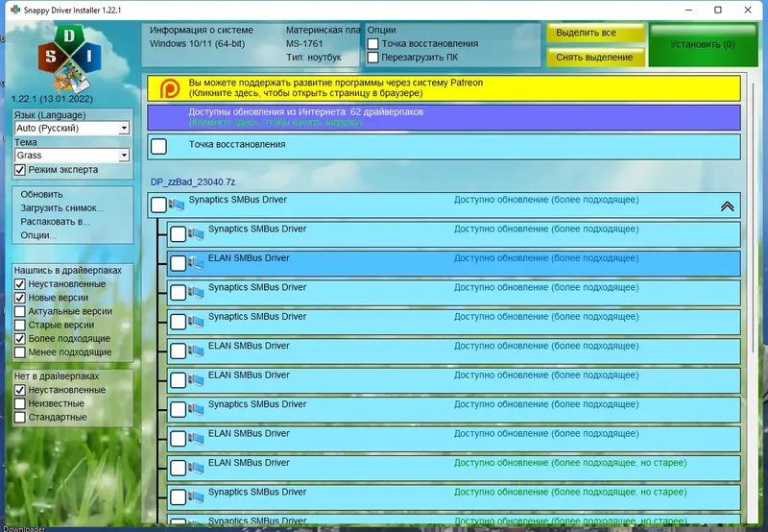Image resolution: width=768 pixels, height=532 pixels.
Task: Enable the Актуальные версии filter
Action: pos(20,311)
